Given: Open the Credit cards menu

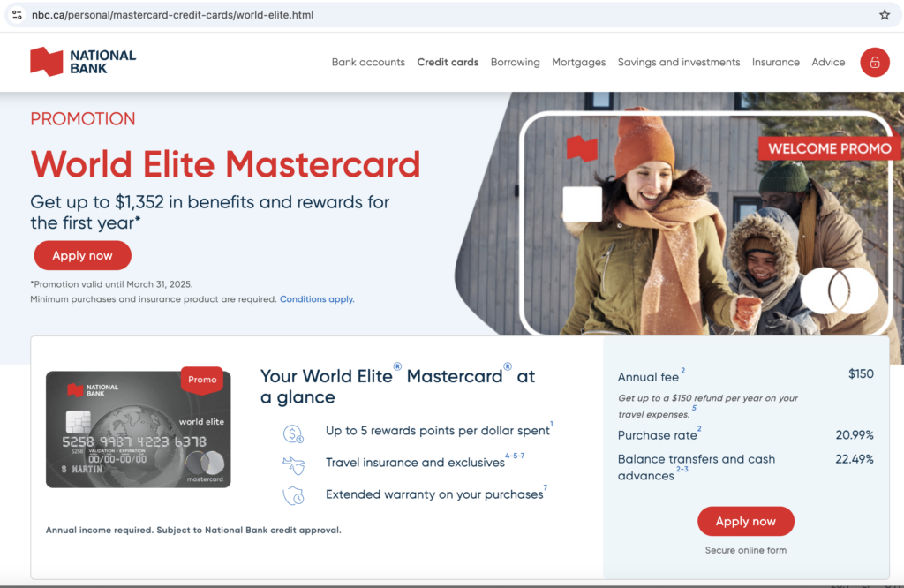Looking at the screenshot, I should click(x=448, y=63).
